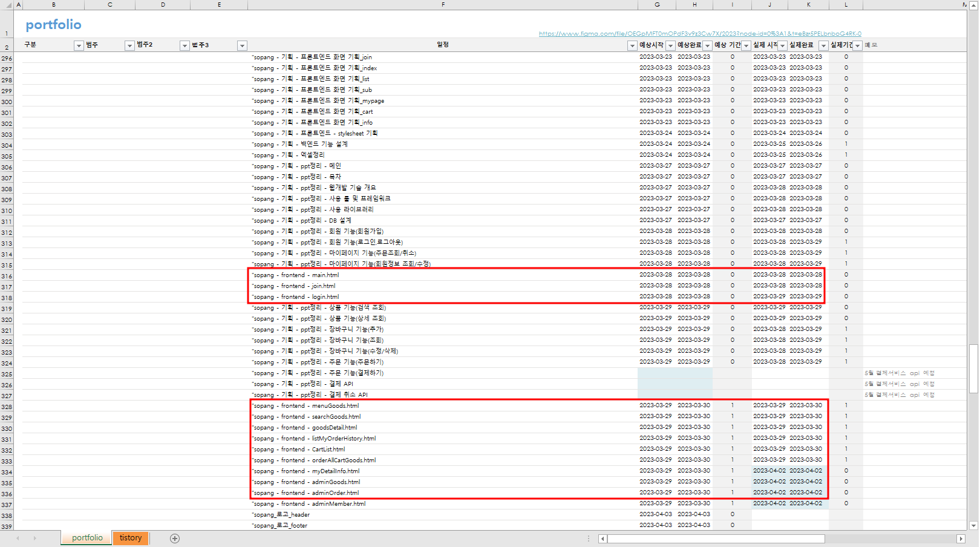Click the horizontal scrollbar right arrow
Screen dimensions: 980x547
pyautogui.click(x=961, y=539)
